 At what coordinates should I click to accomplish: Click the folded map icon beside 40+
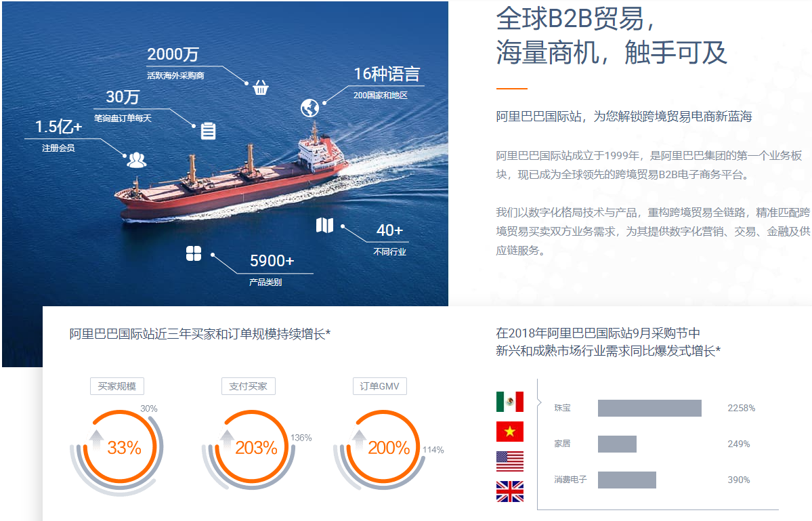coord(325,225)
